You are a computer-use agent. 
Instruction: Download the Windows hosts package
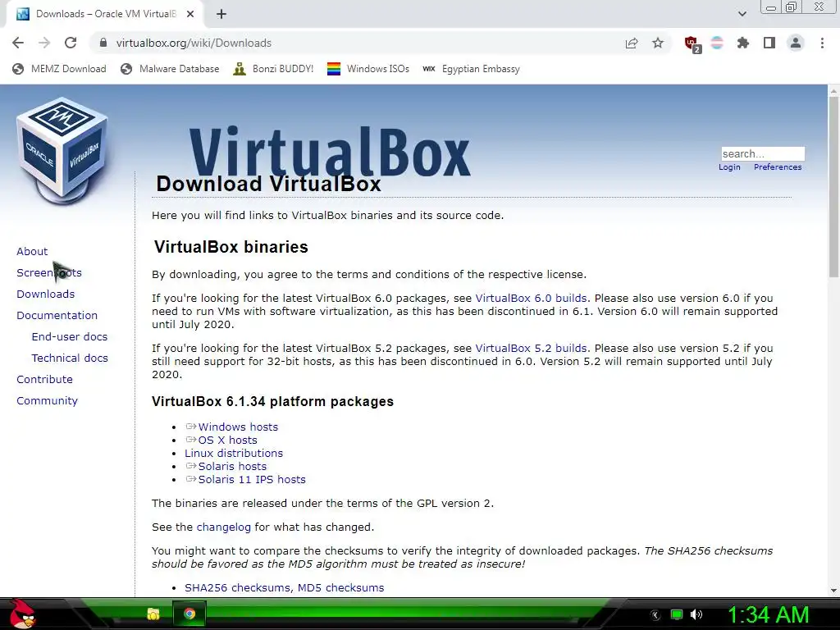pos(238,427)
